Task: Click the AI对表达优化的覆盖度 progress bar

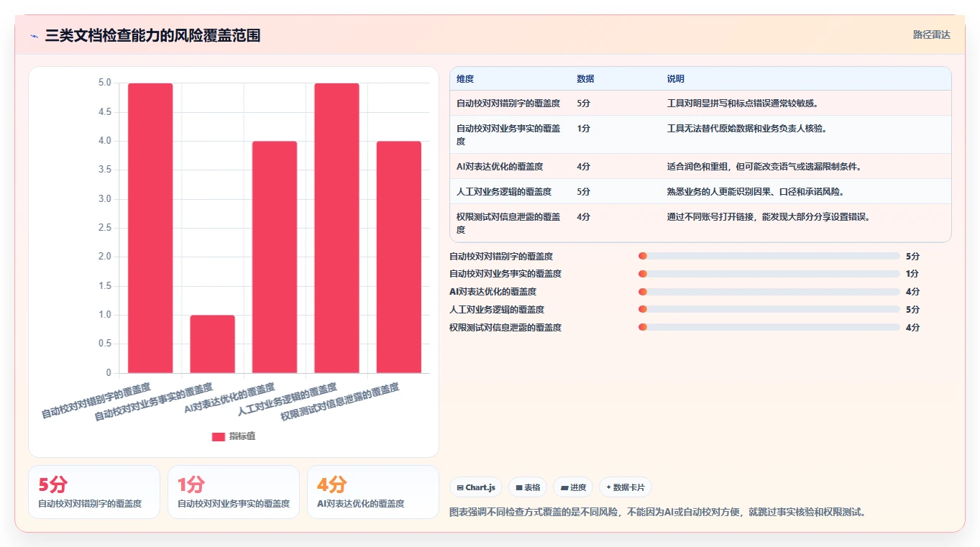Action: (769, 292)
